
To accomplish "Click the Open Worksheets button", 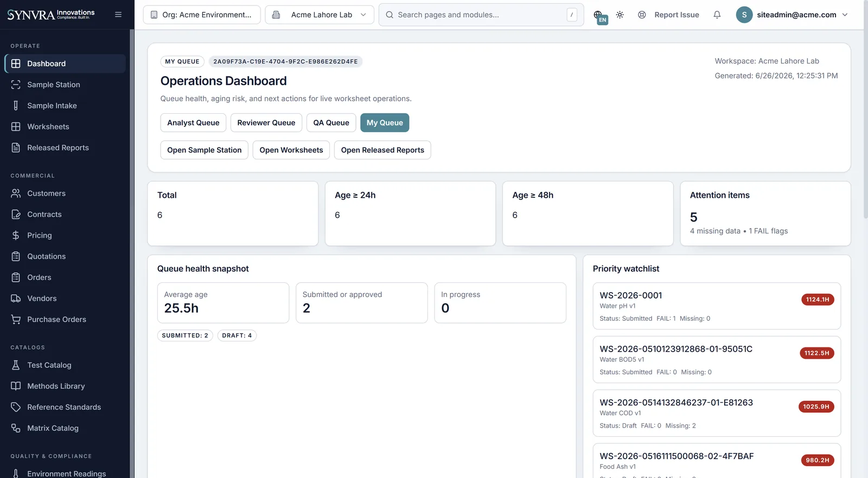I will [291, 150].
